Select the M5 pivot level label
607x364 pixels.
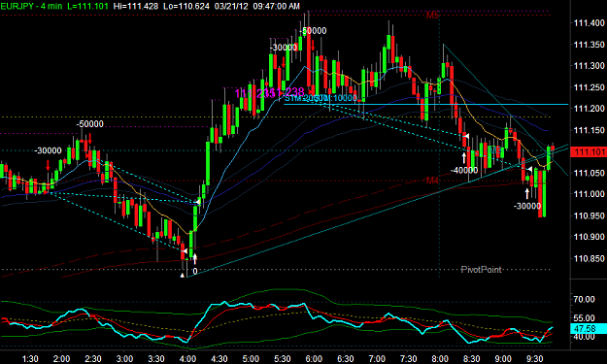coord(432,16)
